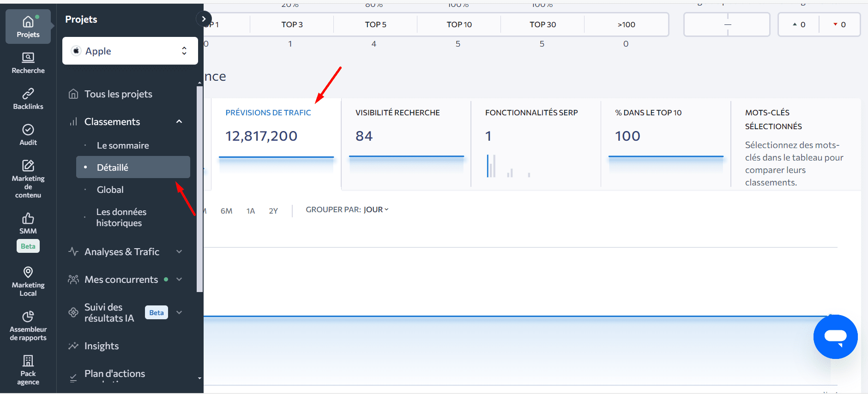Expand the Analyses & Trafic chevron

(179, 251)
